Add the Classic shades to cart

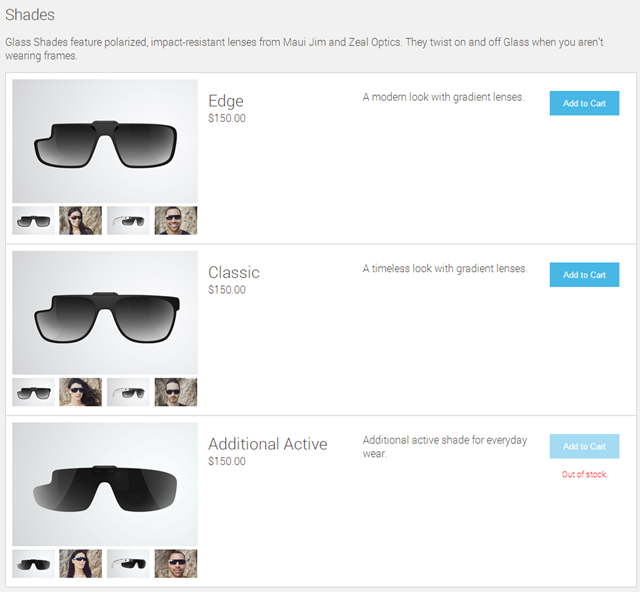point(584,275)
